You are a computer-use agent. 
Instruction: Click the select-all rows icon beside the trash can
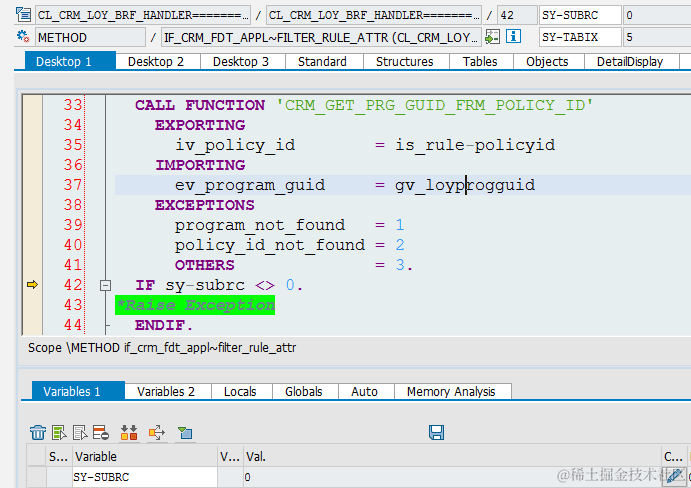[59, 432]
